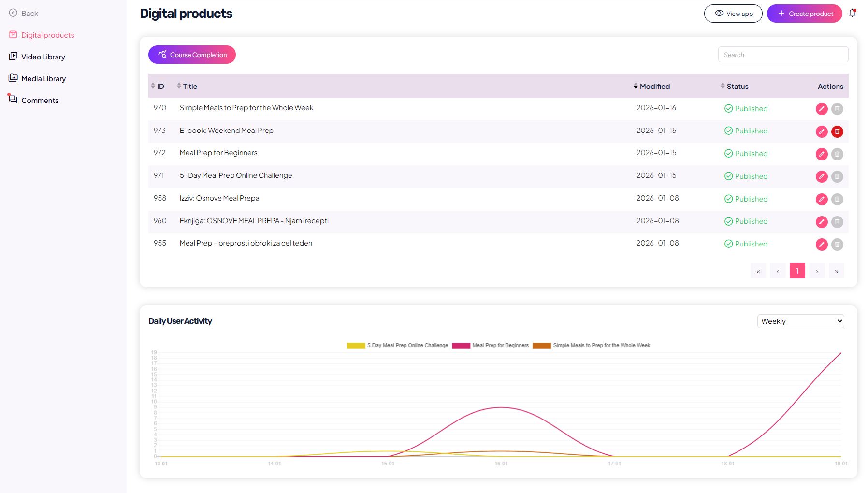Delete the Eknjiga: OSNOVE MEAL PREPA product

point(837,222)
